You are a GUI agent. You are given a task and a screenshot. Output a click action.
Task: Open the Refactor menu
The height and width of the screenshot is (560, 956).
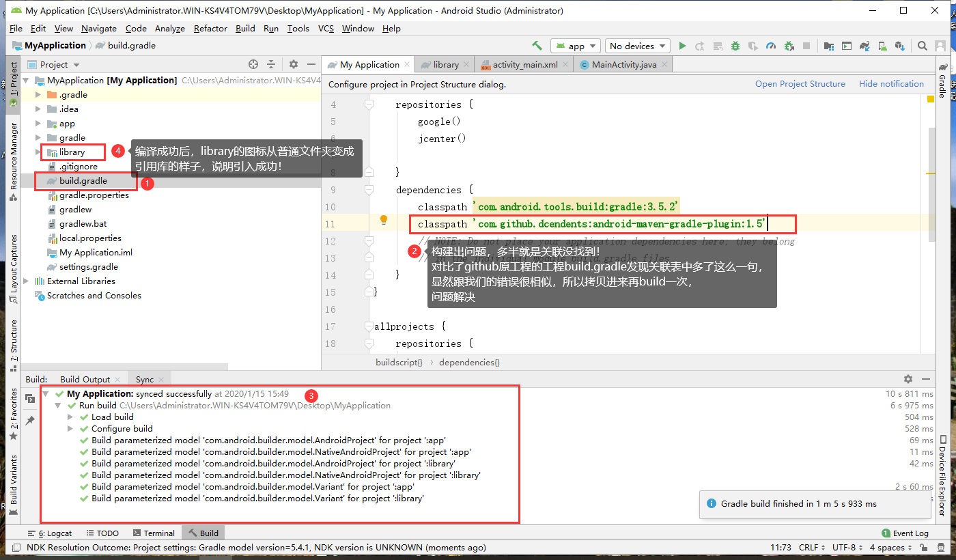(x=210, y=28)
